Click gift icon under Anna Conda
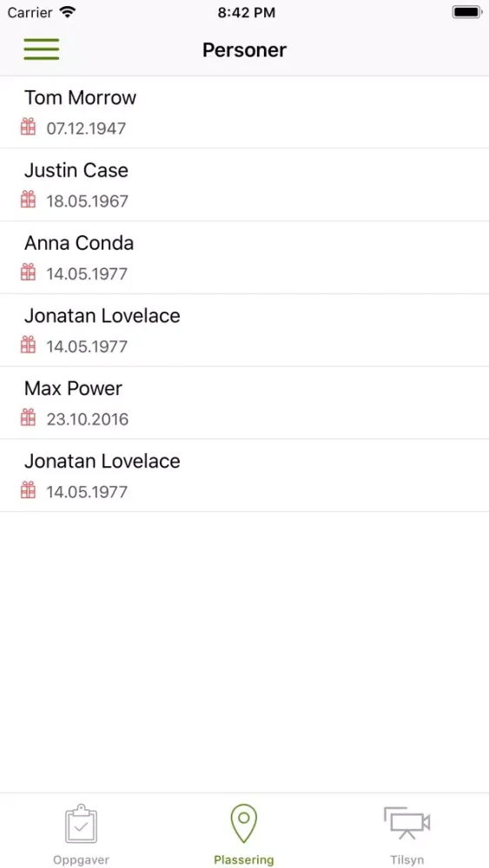Screen dimensions: 489x868 29,273
